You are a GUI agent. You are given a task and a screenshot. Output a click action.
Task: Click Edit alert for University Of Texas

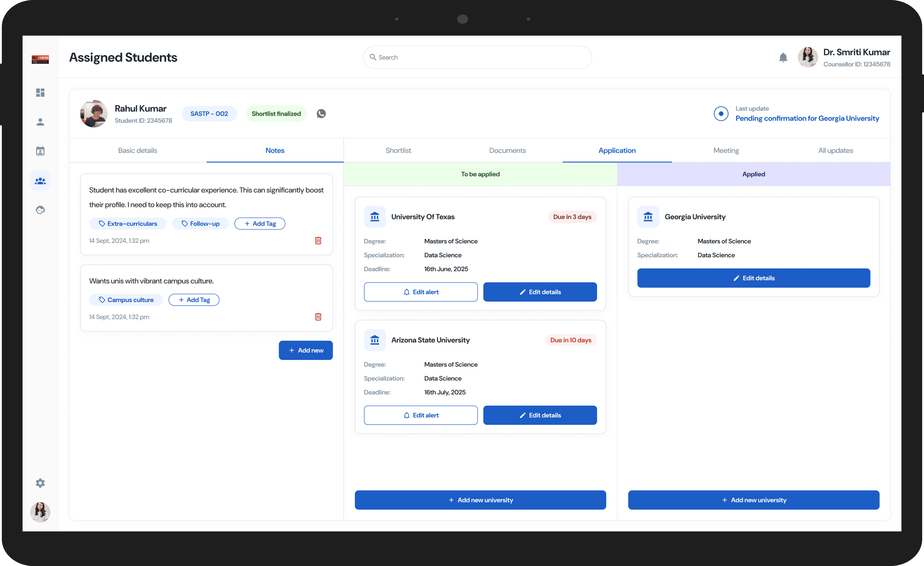point(420,292)
